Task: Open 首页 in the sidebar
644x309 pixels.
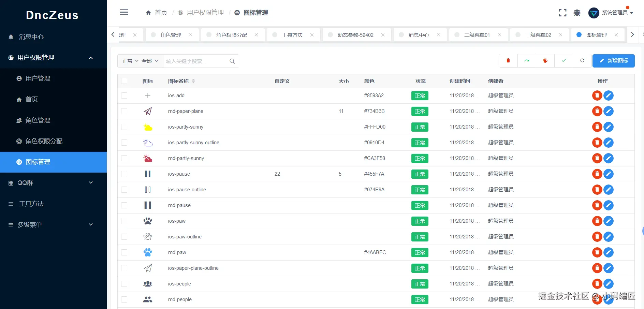Action: pyautogui.click(x=53, y=99)
